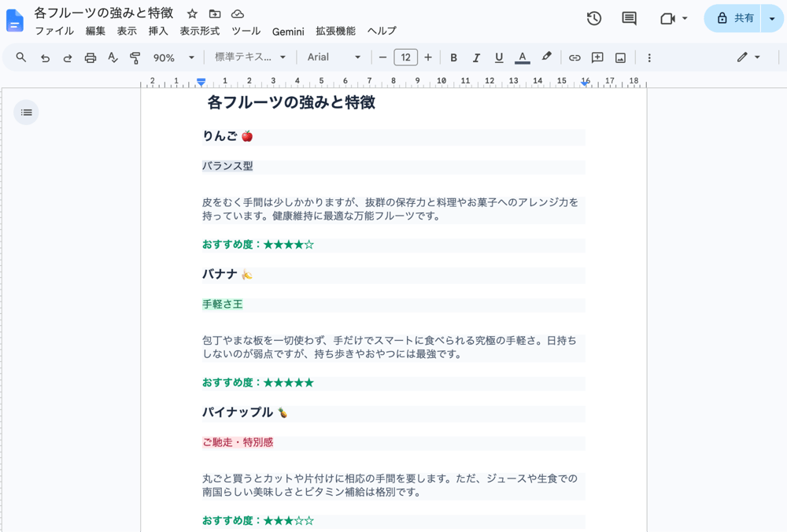Star this document

click(x=192, y=13)
